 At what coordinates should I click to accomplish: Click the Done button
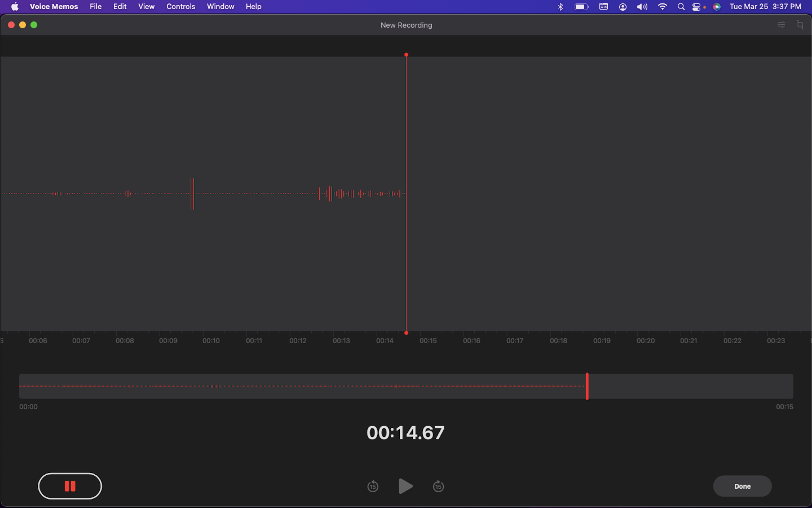click(x=742, y=486)
